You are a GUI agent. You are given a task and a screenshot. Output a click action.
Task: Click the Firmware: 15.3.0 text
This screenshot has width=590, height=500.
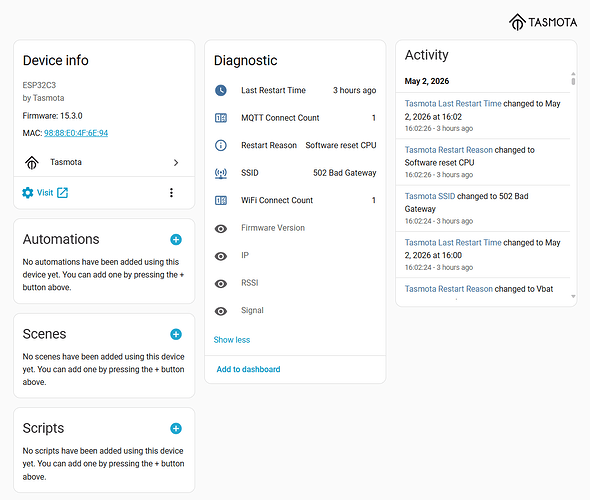pos(52,116)
